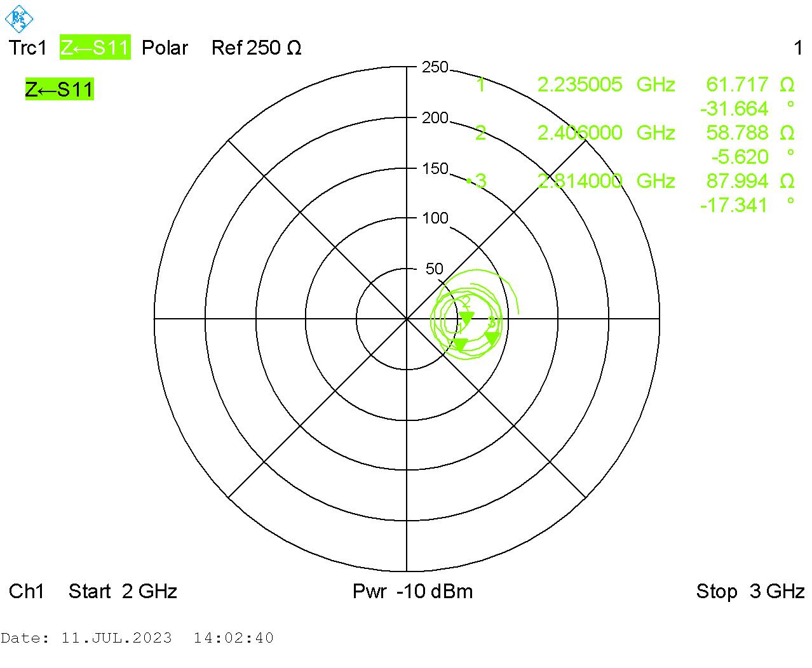Select the -31.664 ° marker phase value

coord(747,109)
